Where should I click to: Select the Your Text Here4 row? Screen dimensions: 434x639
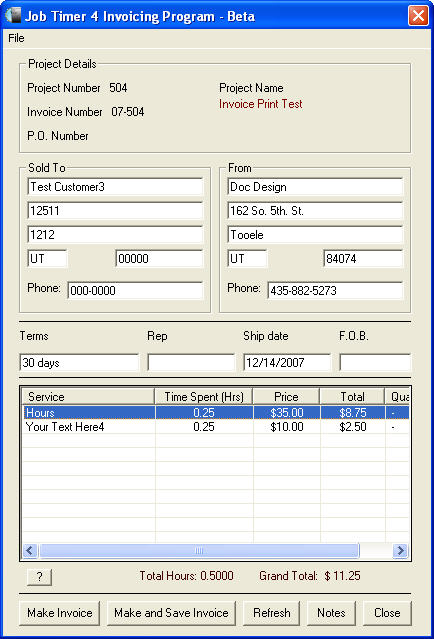(x=216, y=427)
